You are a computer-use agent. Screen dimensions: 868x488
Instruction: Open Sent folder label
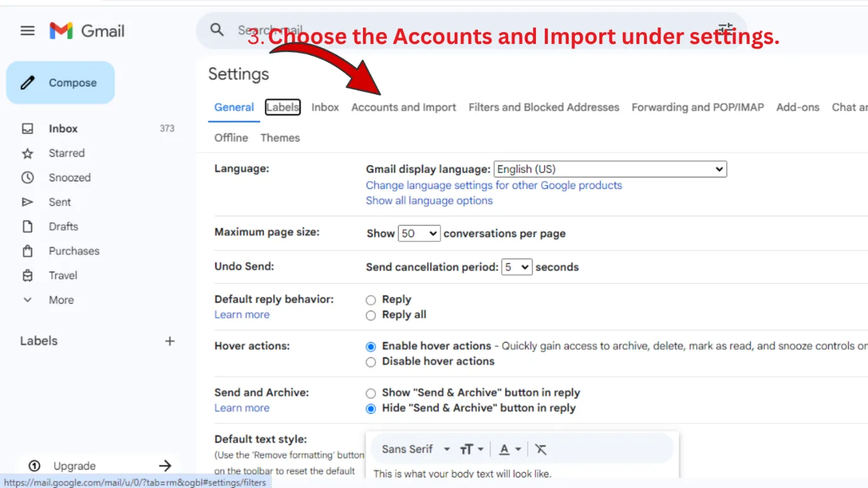click(60, 202)
